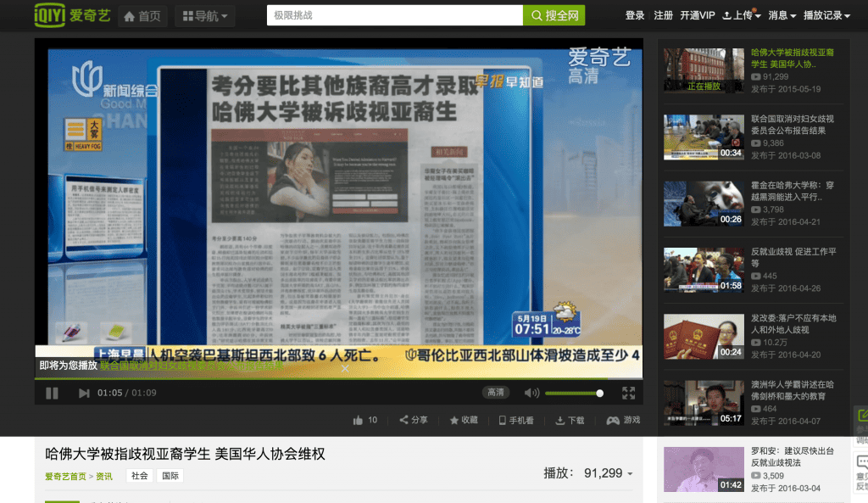Click the 下载 download icon
This screenshot has width=868, height=503.
point(570,420)
